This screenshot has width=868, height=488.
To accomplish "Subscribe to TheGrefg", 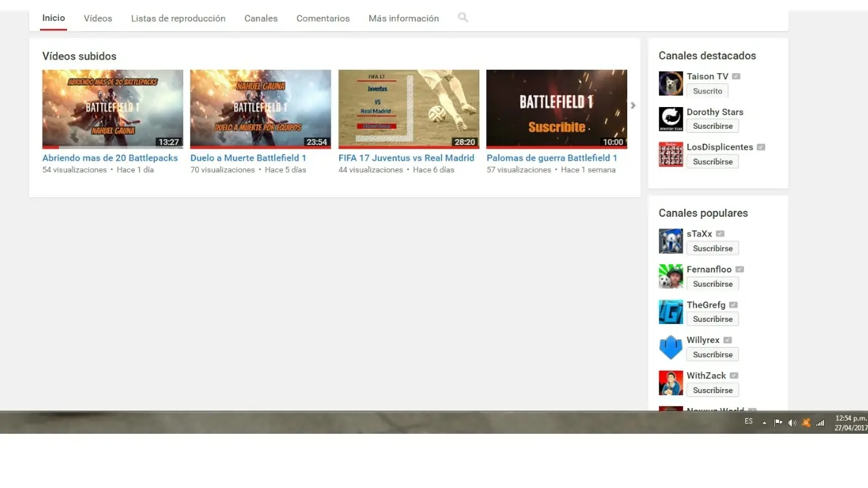I will click(x=713, y=319).
